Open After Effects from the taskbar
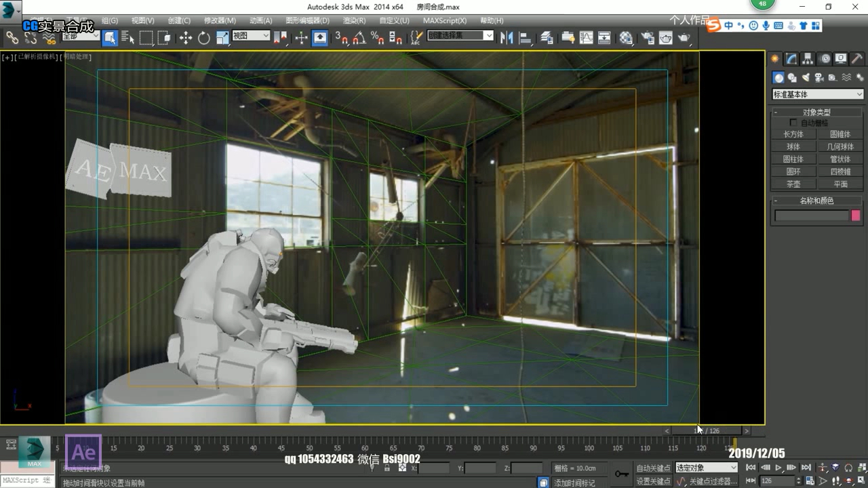868x488 pixels. pyautogui.click(x=83, y=451)
